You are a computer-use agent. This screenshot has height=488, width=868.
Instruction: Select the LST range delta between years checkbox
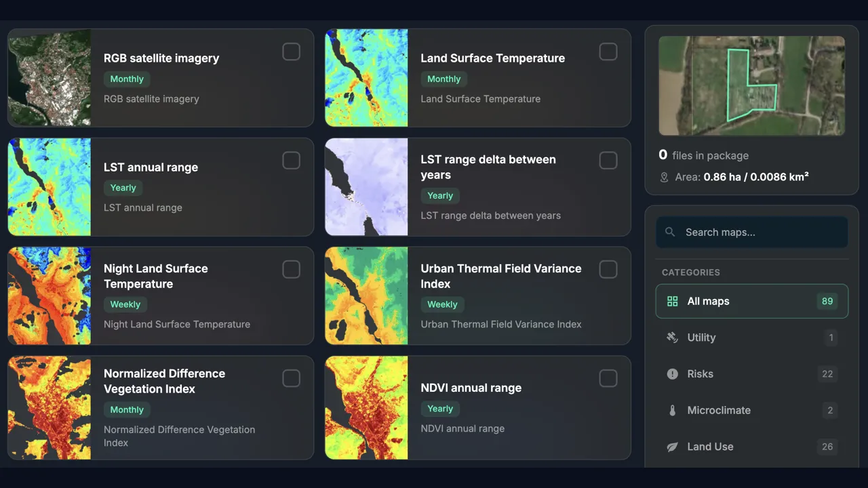point(608,160)
